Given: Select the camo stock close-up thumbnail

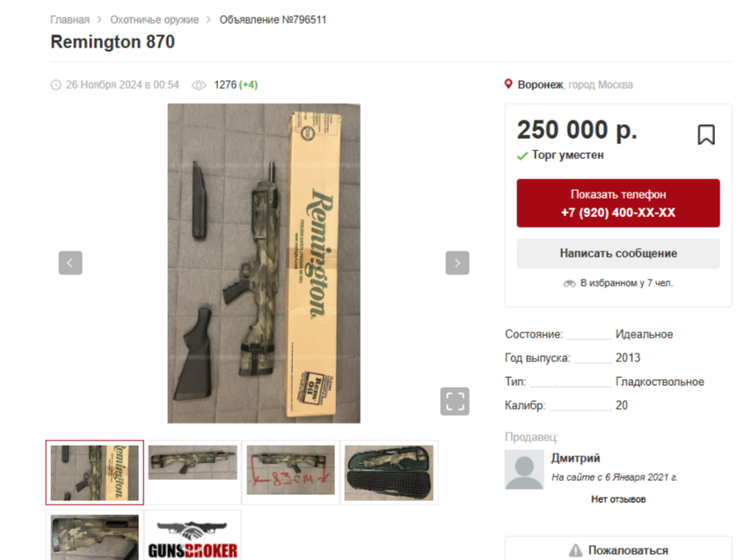Looking at the screenshot, I should point(94,537).
